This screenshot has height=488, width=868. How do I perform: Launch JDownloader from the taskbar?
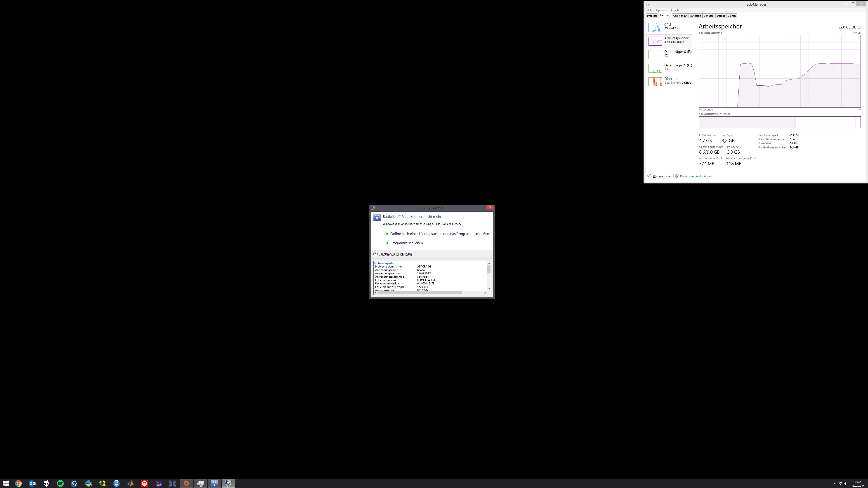(102, 483)
